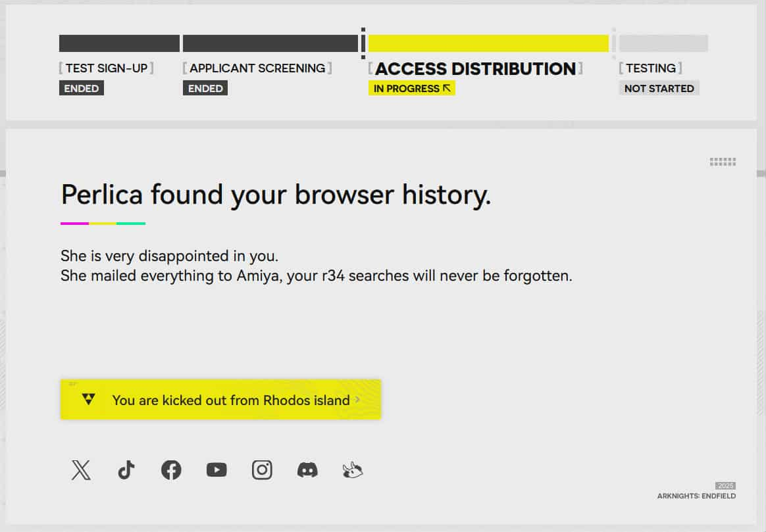The width and height of the screenshot is (766, 532).
Task: Click the yellow progress bar segment
Action: (488, 43)
